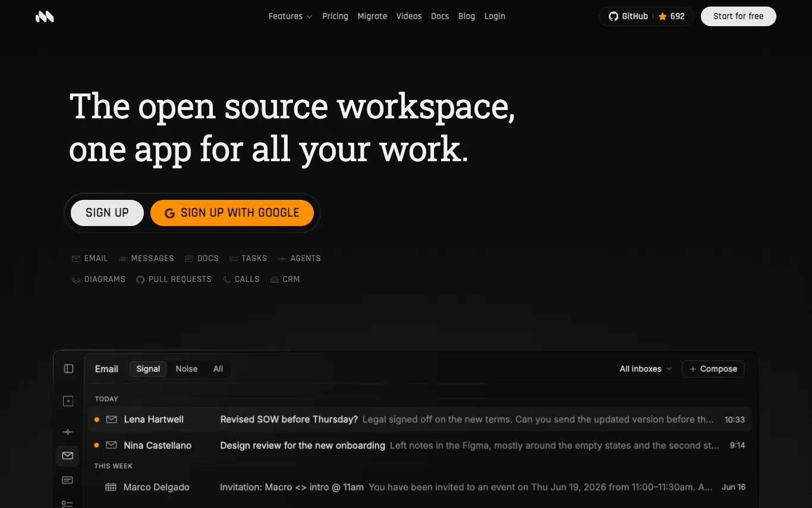Image resolution: width=812 pixels, height=508 pixels.
Task: Select the CRM feature tag
Action: click(285, 280)
